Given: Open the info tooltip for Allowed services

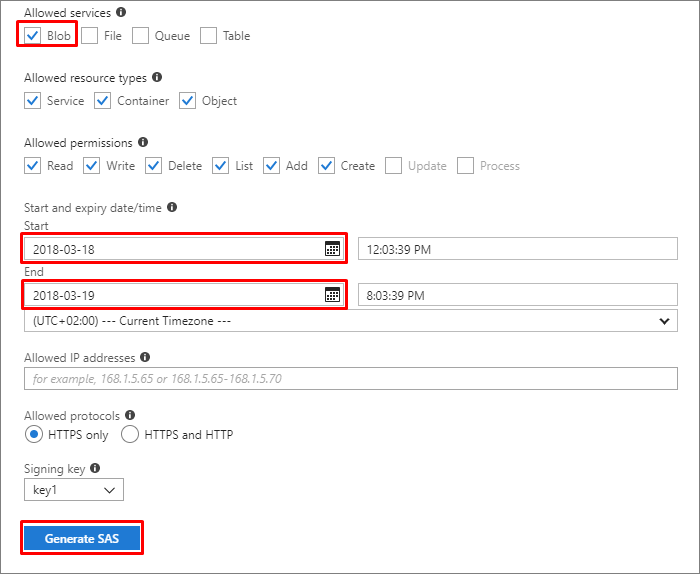Looking at the screenshot, I should (x=121, y=12).
